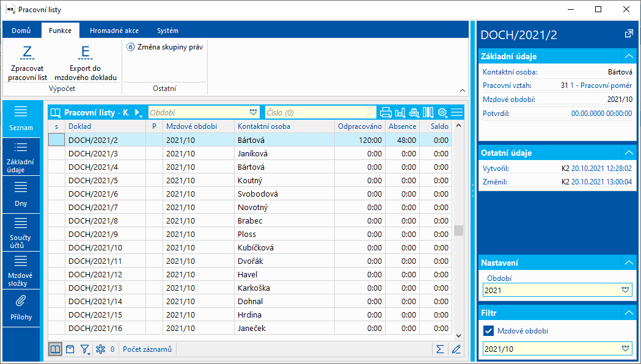Collapse the Základní údaje panel
Screen dimensions: 641x364
[628, 56]
